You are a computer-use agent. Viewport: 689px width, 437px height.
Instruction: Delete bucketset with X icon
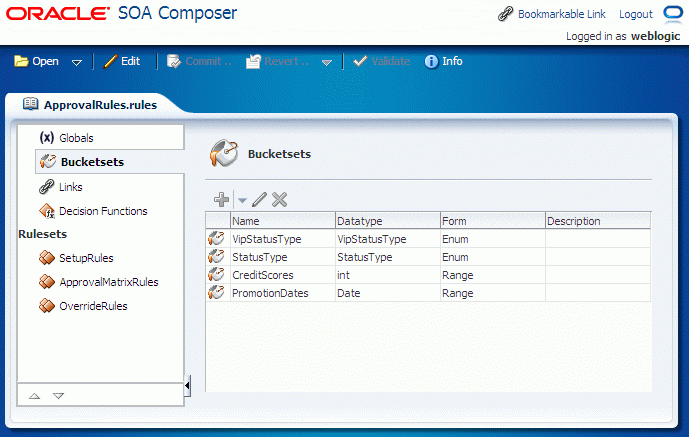(279, 199)
